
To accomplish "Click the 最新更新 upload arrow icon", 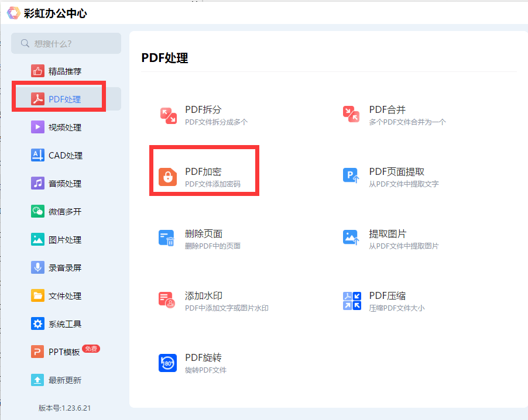I will [x=37, y=380].
